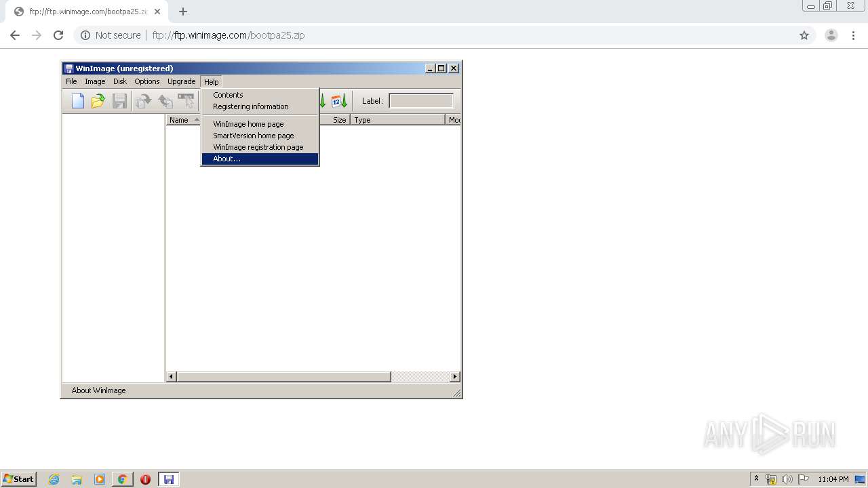Minimize the WinImage window
The image size is (868, 488).
431,68
